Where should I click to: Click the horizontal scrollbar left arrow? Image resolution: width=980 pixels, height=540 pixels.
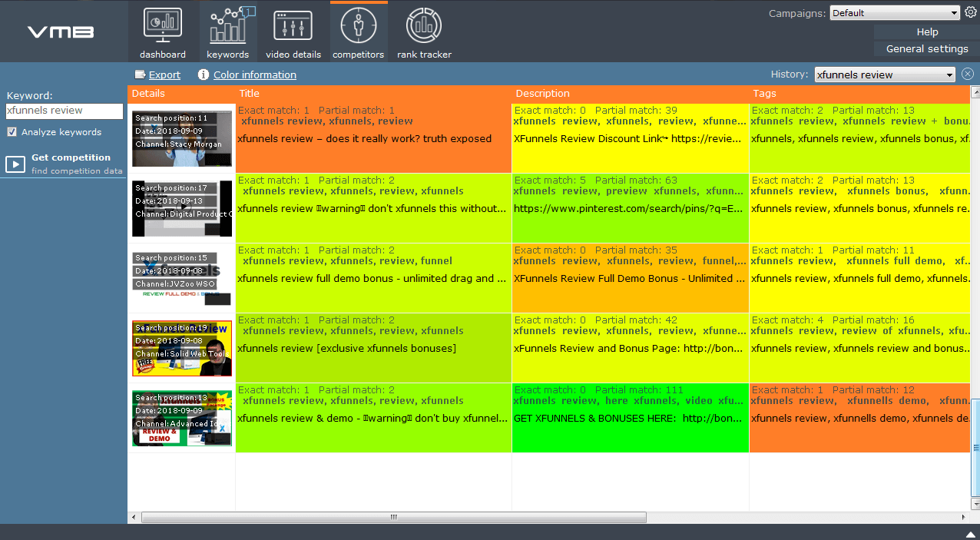[x=134, y=517]
